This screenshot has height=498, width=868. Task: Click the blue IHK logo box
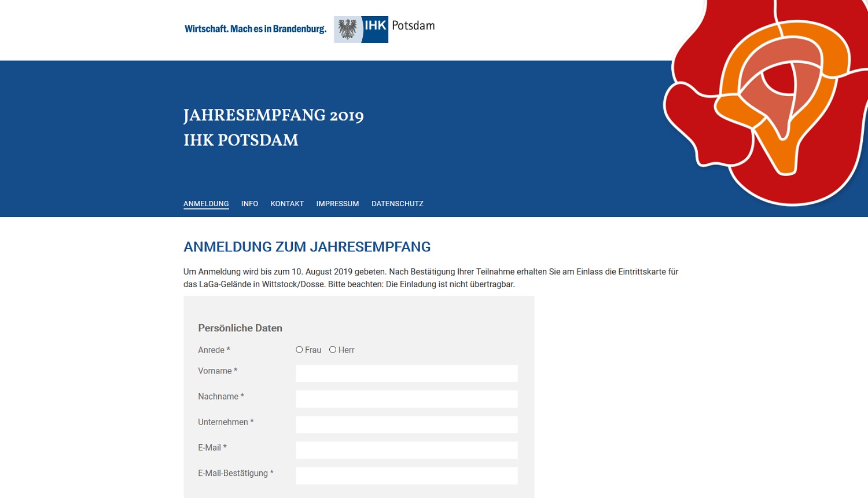point(375,29)
